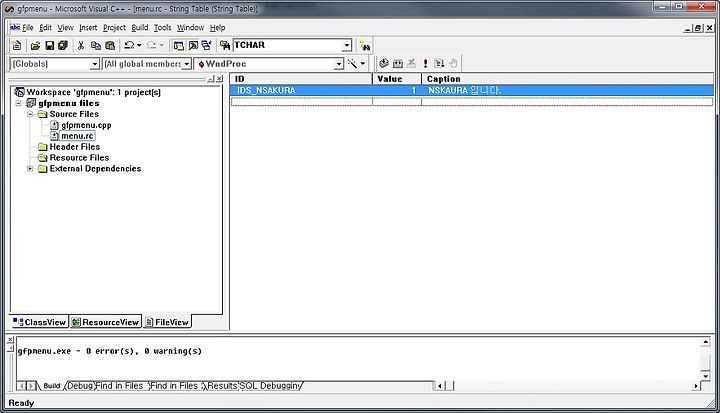The image size is (720, 413).
Task: Switch to the Build output tab
Action: pos(51,386)
